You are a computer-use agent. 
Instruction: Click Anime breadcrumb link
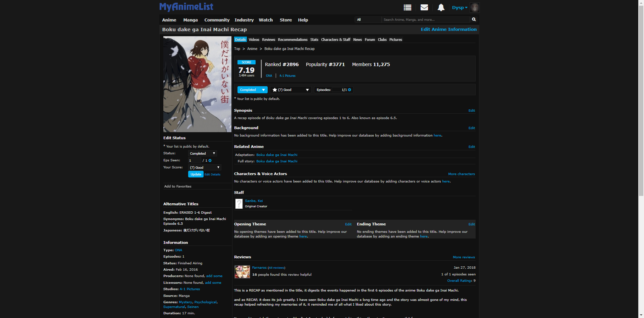[252, 49]
